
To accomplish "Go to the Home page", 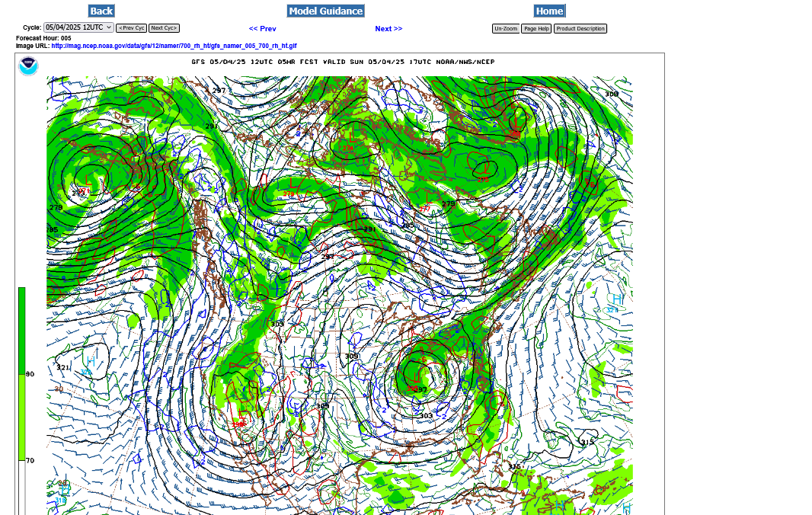I will pyautogui.click(x=549, y=11).
